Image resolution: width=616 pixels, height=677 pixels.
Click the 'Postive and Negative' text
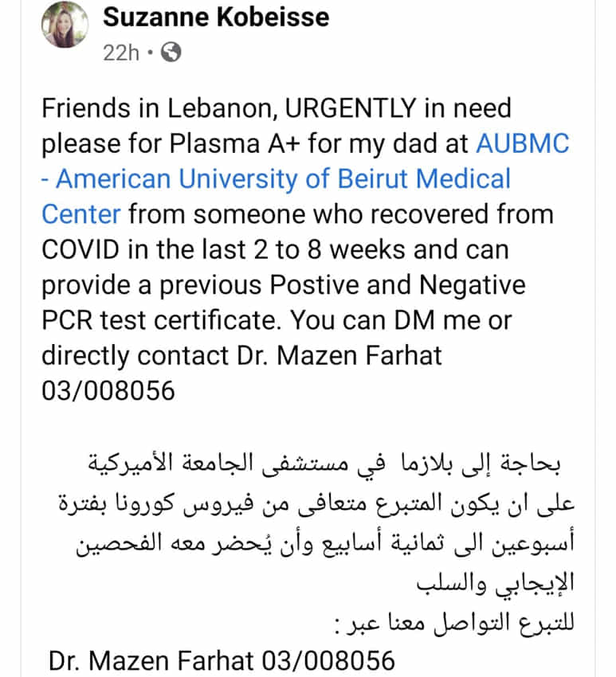[x=398, y=285]
